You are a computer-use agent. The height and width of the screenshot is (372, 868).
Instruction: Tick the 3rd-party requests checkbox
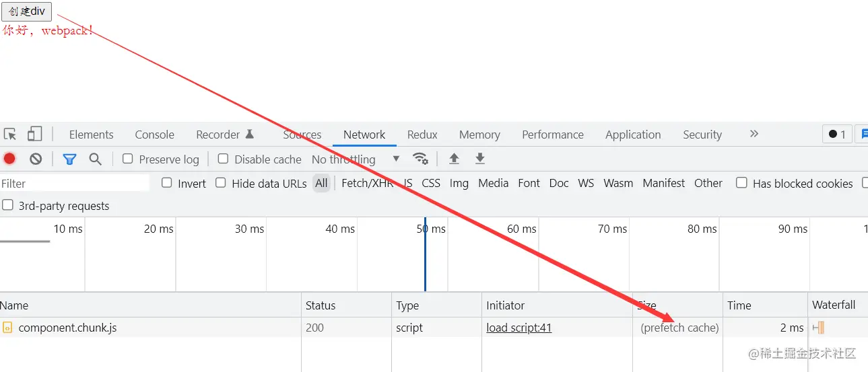click(7, 205)
